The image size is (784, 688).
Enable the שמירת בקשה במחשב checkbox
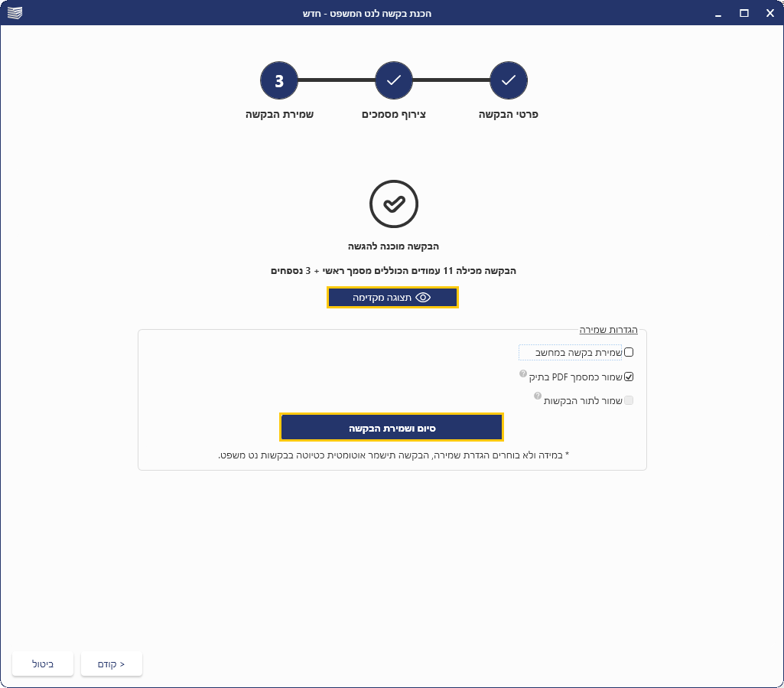(x=629, y=352)
